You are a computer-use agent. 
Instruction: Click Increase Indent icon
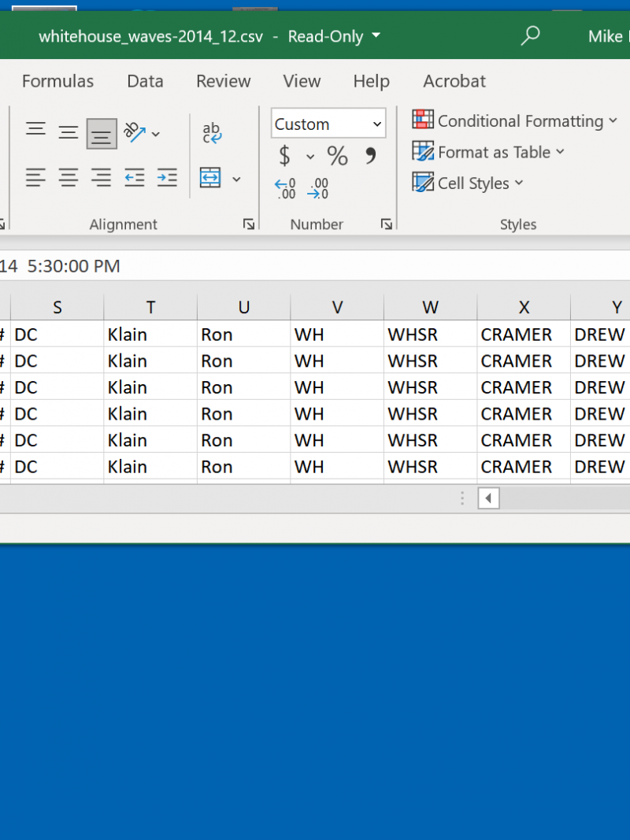coord(167,178)
